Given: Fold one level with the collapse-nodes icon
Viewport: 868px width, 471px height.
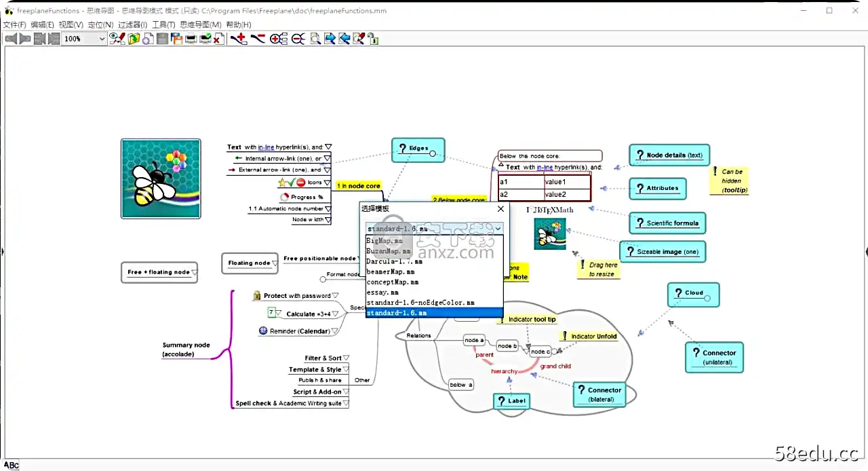Looking at the screenshot, I should [298, 39].
